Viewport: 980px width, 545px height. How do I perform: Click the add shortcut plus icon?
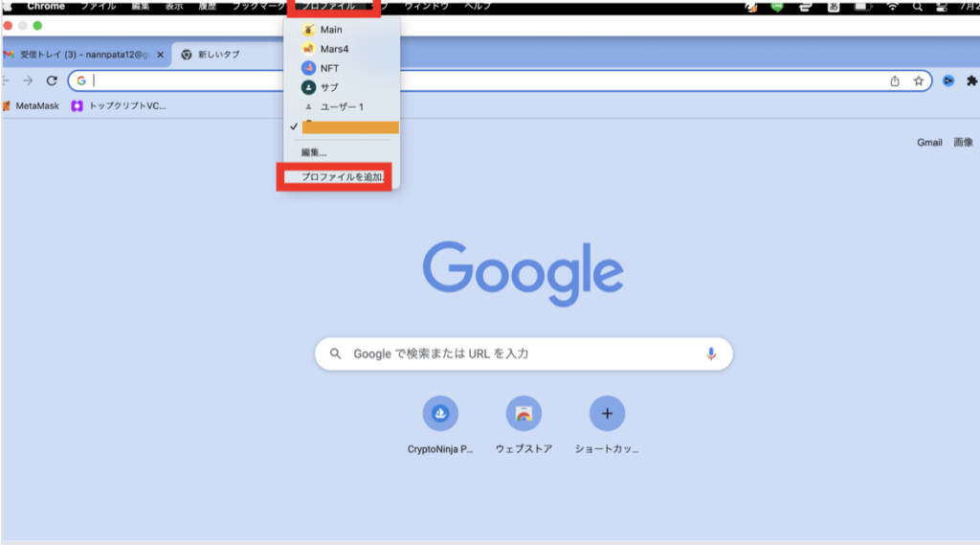[x=607, y=414]
